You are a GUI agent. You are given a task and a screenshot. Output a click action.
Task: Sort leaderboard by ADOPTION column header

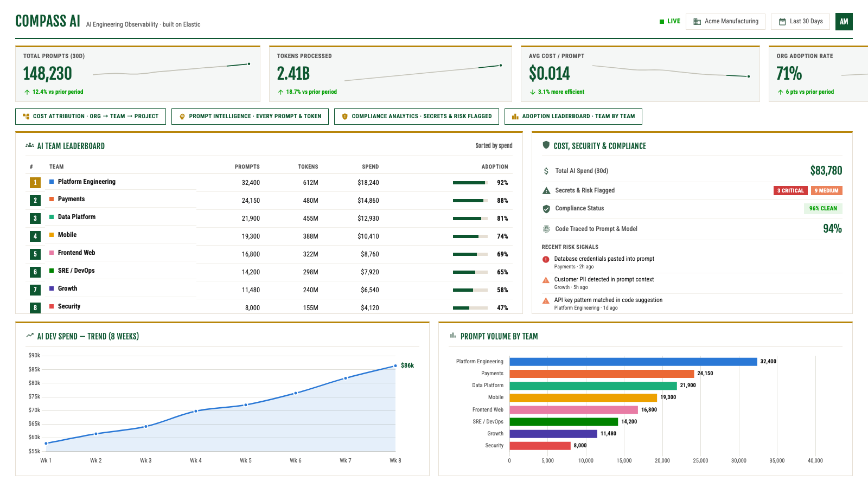point(495,167)
